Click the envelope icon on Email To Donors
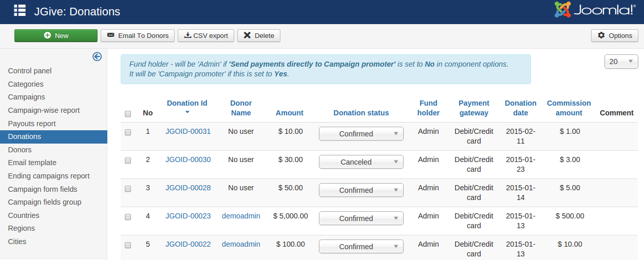 (110, 35)
